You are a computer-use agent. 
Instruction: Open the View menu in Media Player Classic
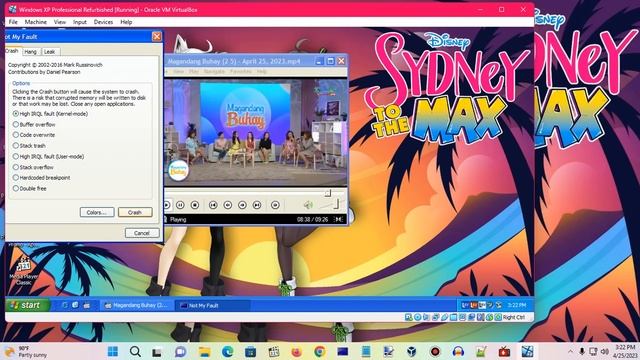click(178, 71)
